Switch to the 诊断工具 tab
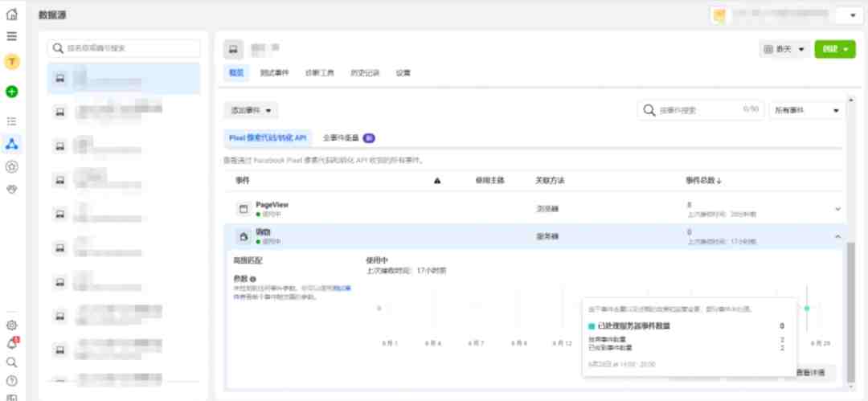 coord(319,72)
